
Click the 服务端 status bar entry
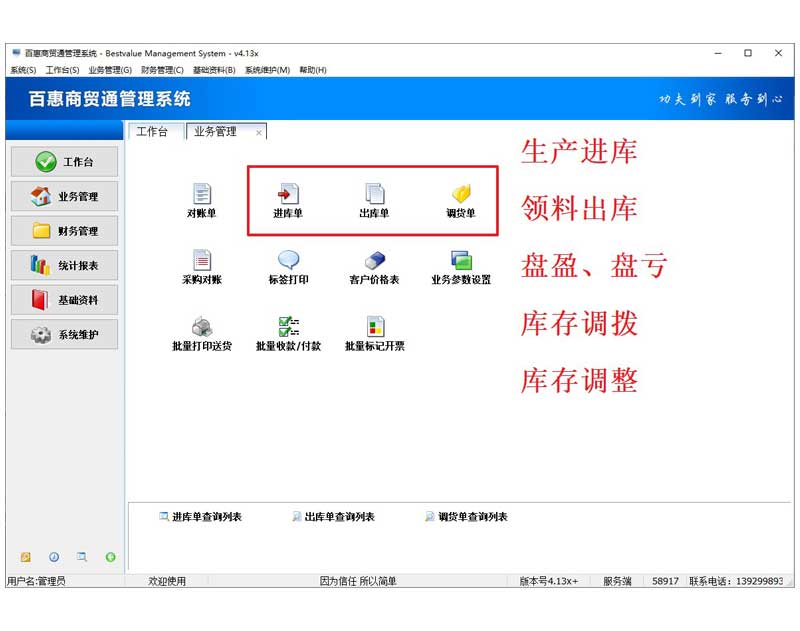[x=617, y=581]
